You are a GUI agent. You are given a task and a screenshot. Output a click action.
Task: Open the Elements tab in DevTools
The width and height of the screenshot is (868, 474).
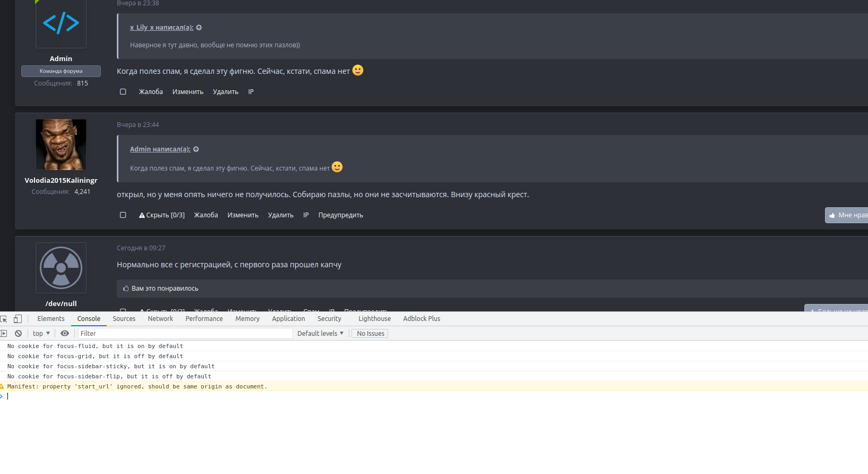click(x=51, y=319)
